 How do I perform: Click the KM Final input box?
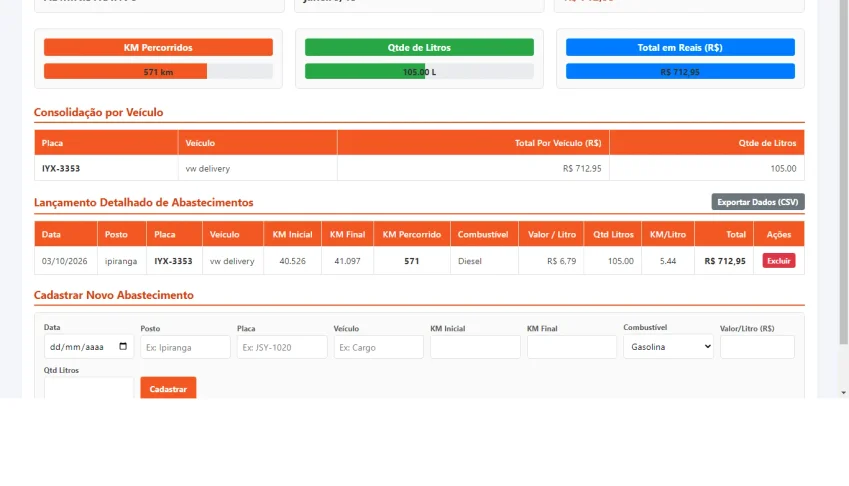(572, 347)
